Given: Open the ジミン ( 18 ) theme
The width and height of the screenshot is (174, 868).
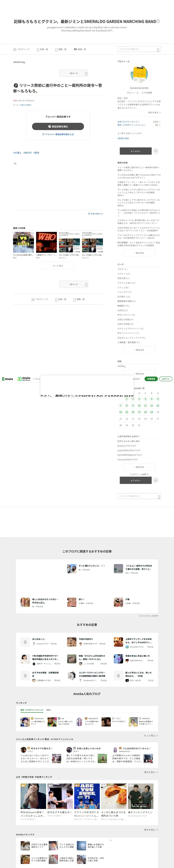Looking at the screenshot, I should coord(123,287).
